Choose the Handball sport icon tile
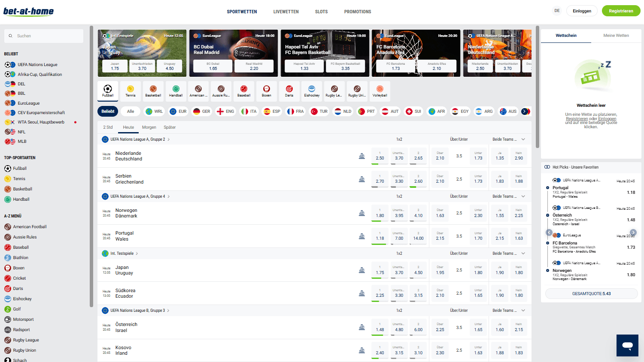Image resolution: width=644 pixels, height=362 pixels. click(176, 91)
